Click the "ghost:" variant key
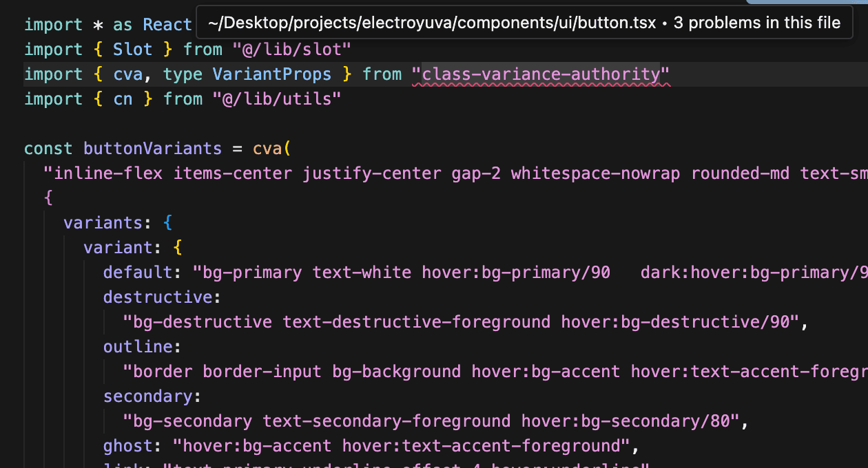This screenshot has width=868, height=468. click(133, 446)
